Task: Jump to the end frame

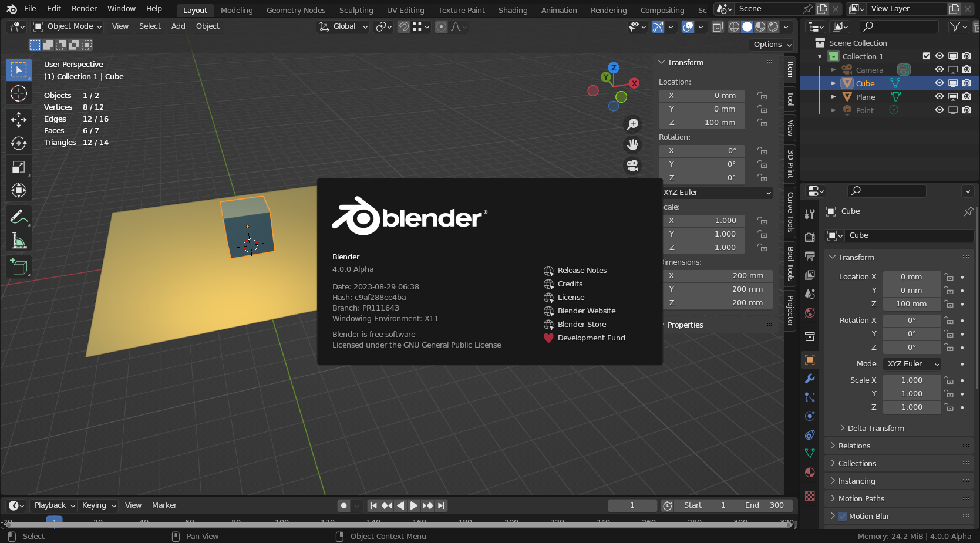Action: pyautogui.click(x=442, y=505)
